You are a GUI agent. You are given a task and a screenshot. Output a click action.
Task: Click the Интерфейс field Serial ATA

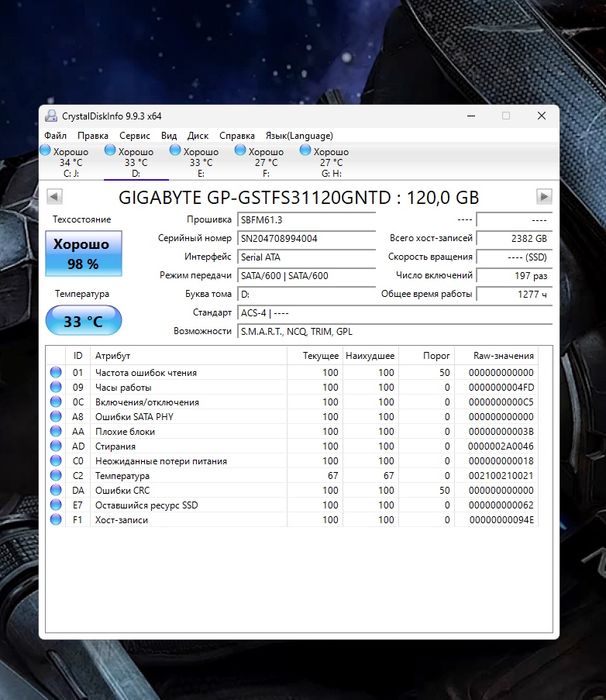point(306,257)
